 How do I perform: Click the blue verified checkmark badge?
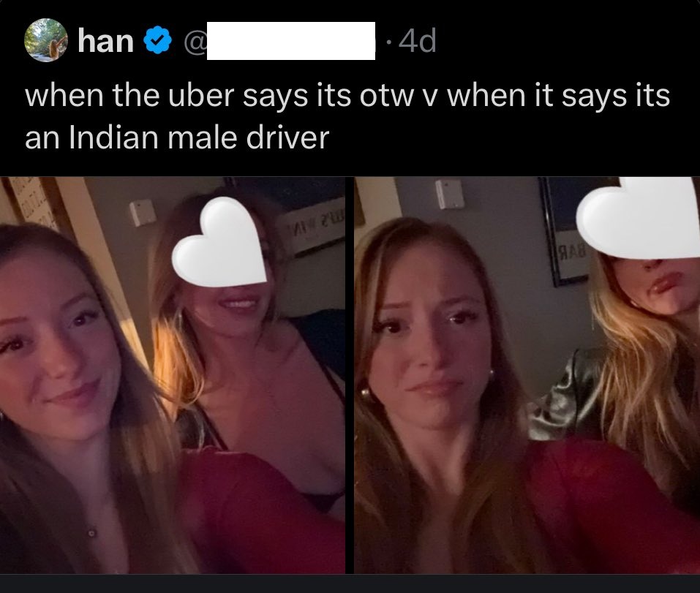157,40
